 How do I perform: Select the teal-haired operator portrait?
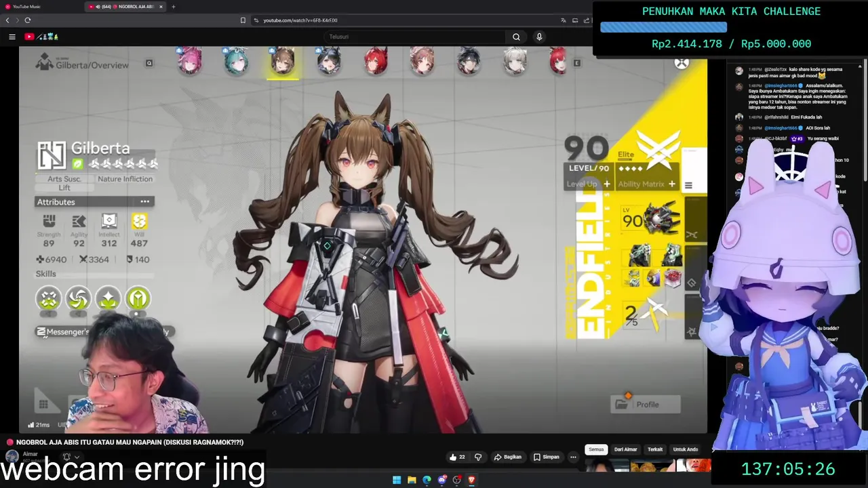236,61
